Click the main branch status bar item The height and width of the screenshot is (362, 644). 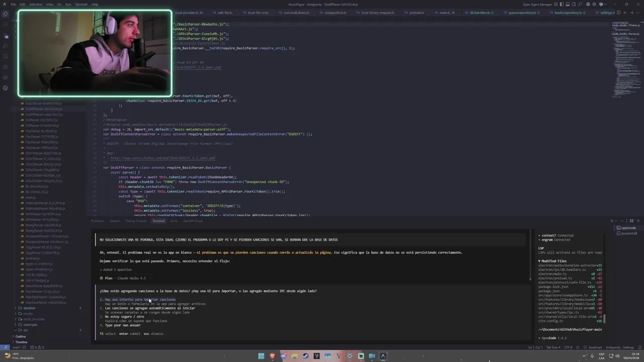(x=17, y=347)
